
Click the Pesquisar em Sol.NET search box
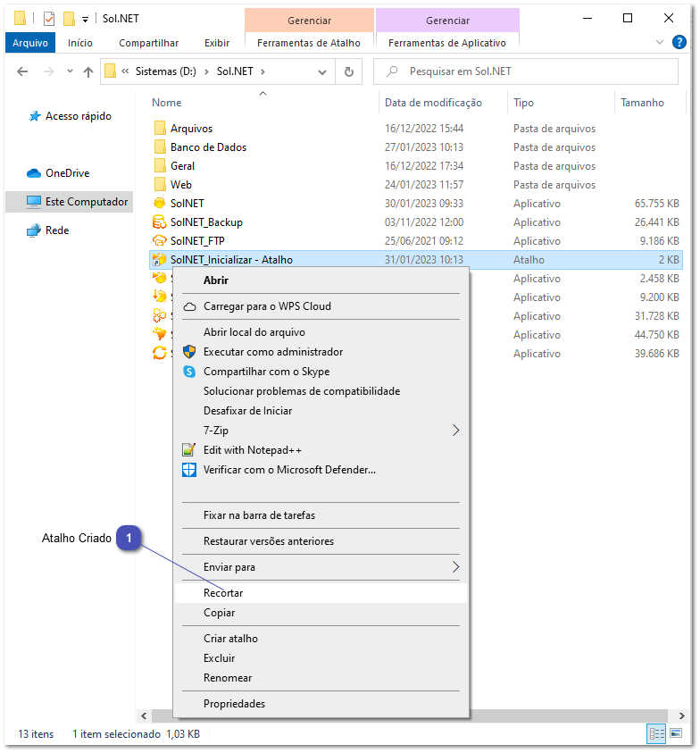[x=526, y=71]
